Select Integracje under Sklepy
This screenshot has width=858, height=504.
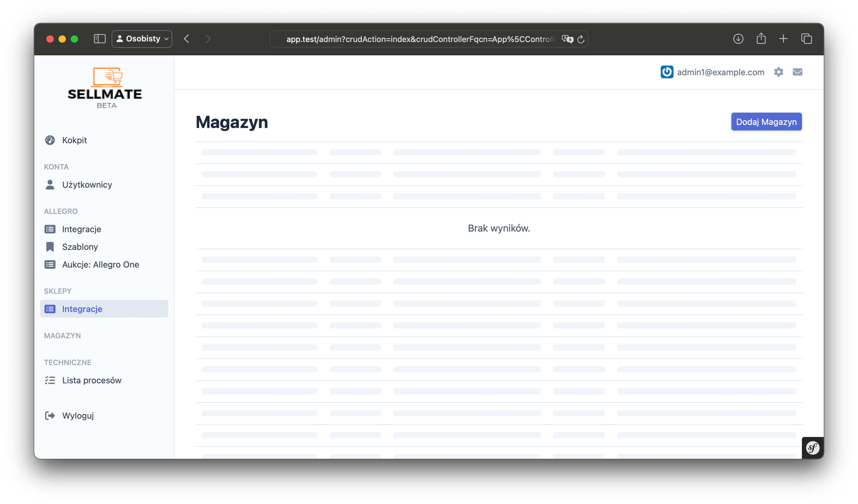(104, 309)
